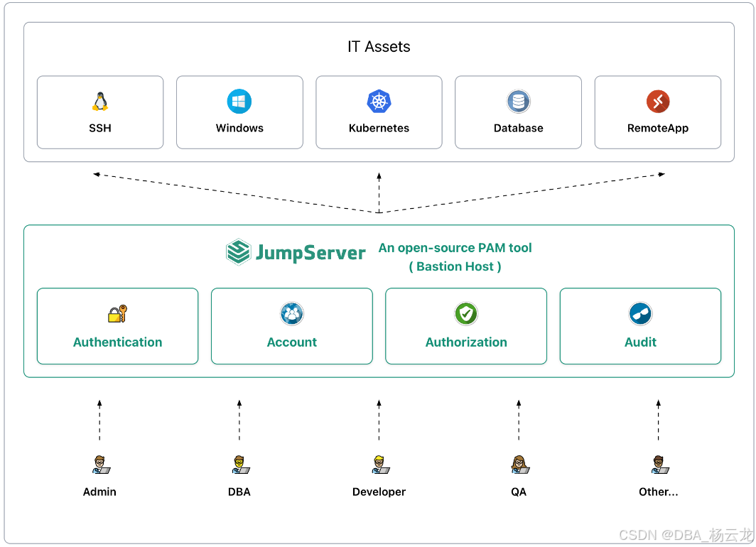Click the Other user avatar

(x=660, y=465)
